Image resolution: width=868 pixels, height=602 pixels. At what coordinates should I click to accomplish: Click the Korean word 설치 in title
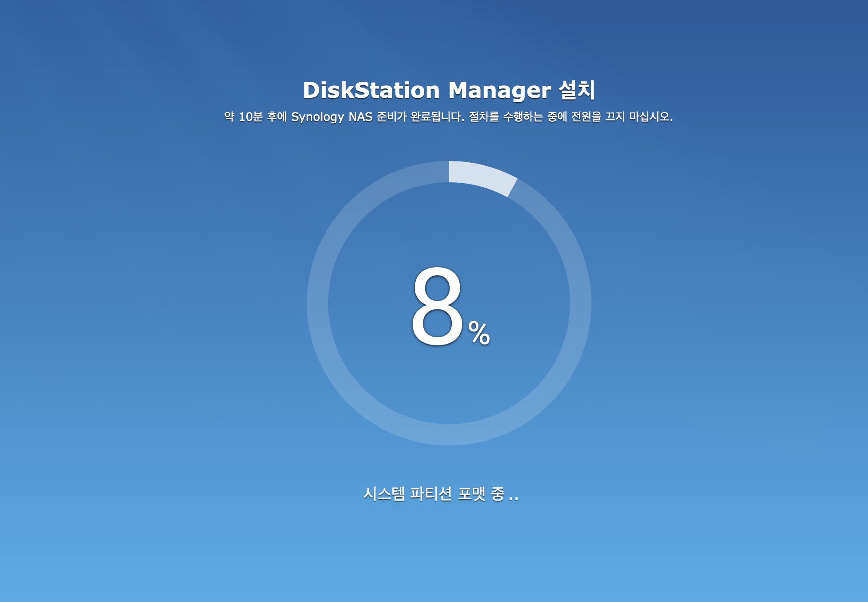point(577,90)
